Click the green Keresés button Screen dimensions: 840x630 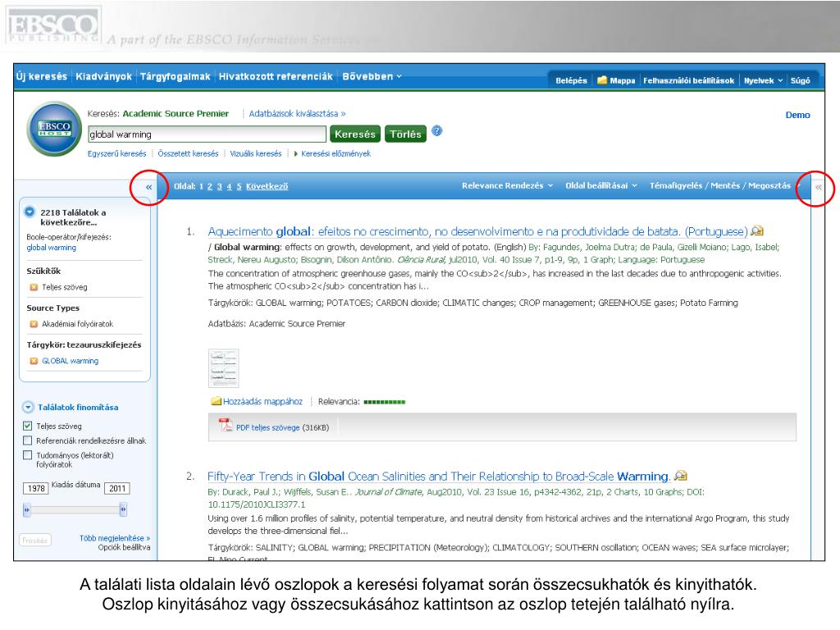click(x=355, y=134)
